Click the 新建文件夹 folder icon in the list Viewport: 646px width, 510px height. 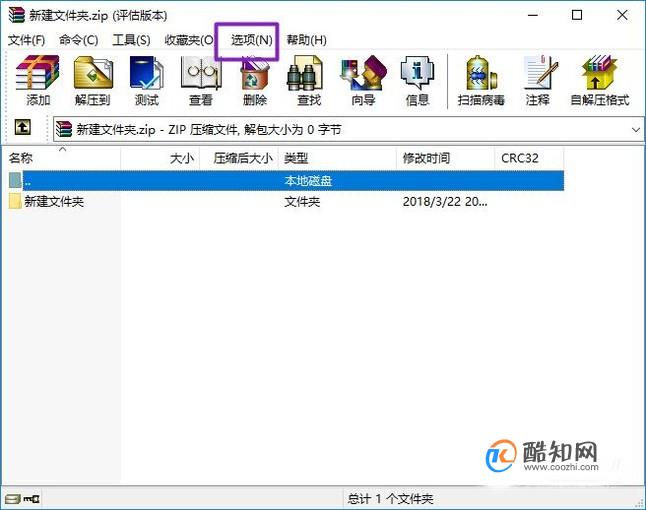click(15, 201)
